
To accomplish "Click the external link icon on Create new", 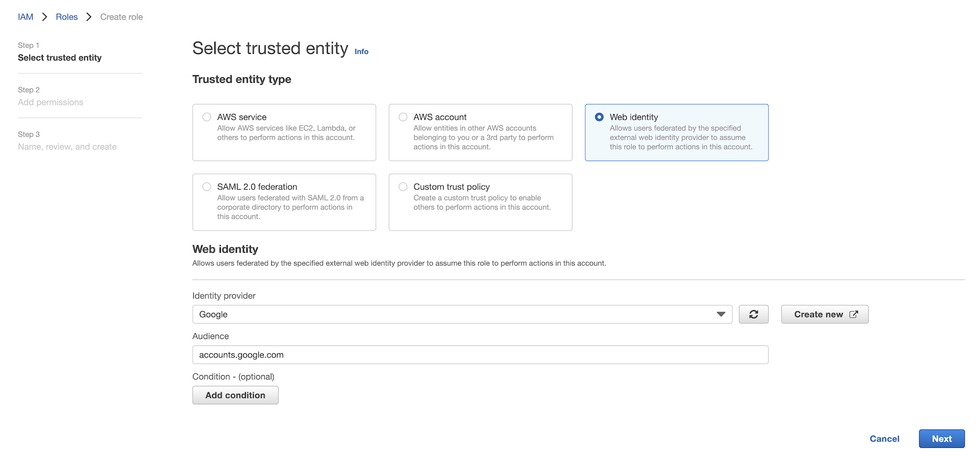I will tap(853, 314).
